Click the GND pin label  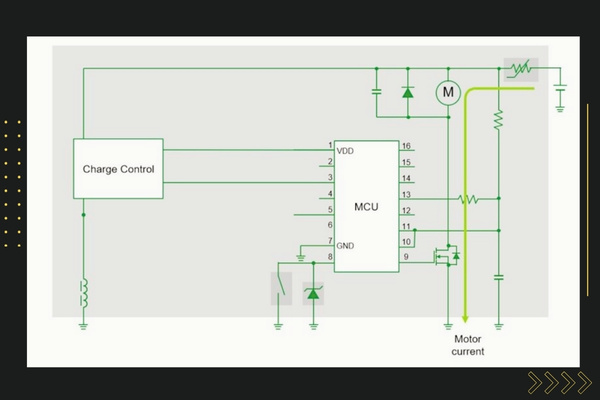[x=345, y=246]
